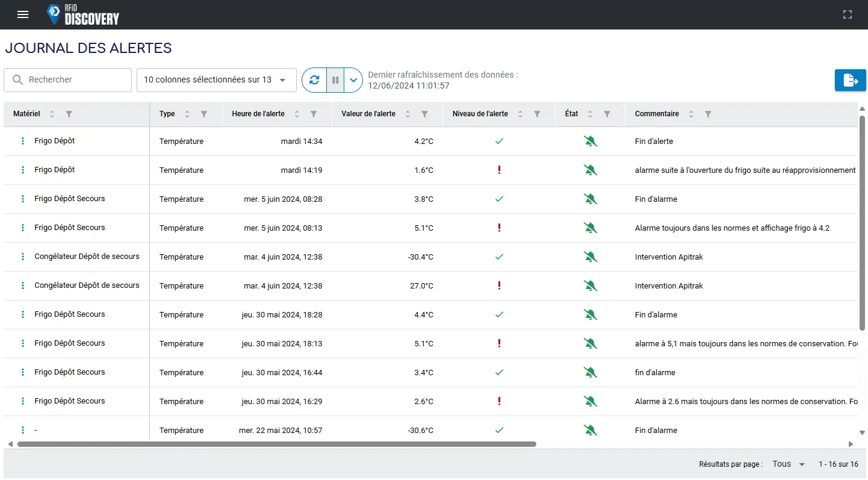Click the Commentaire column header label
Image resolution: width=868 pixels, height=480 pixels.
[657, 114]
